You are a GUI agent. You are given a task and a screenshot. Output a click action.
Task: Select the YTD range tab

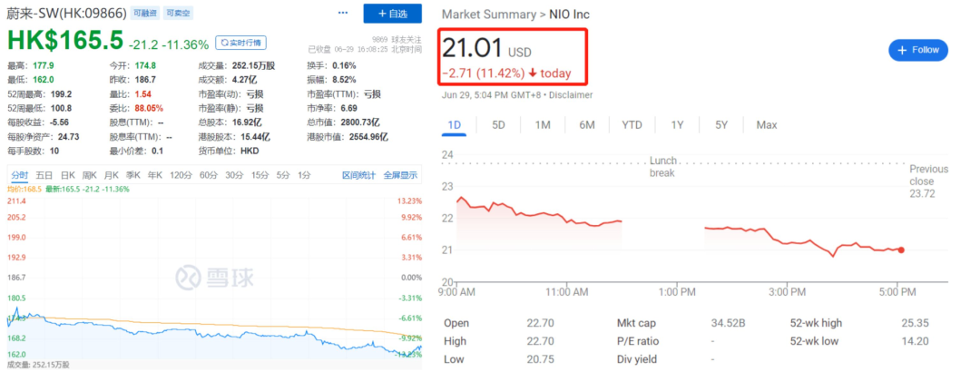(632, 125)
